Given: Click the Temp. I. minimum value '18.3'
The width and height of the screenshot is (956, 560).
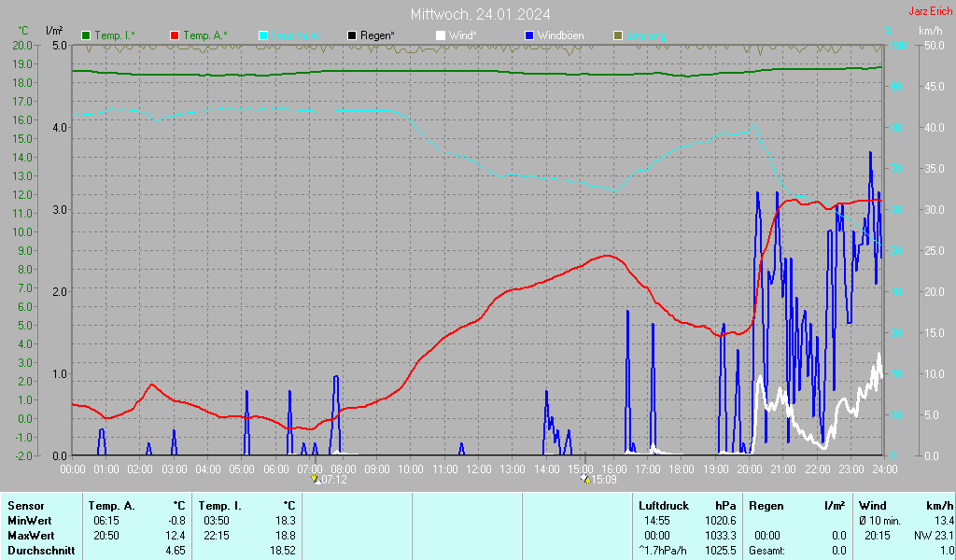Looking at the screenshot, I should pos(286,521).
